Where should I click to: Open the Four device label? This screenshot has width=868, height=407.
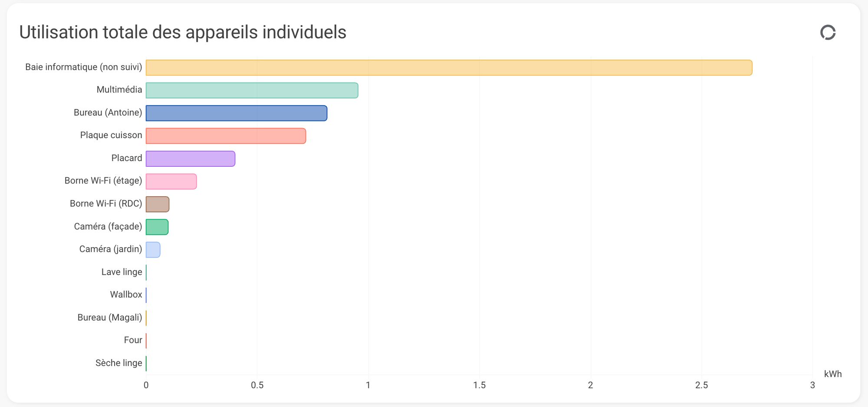click(133, 340)
